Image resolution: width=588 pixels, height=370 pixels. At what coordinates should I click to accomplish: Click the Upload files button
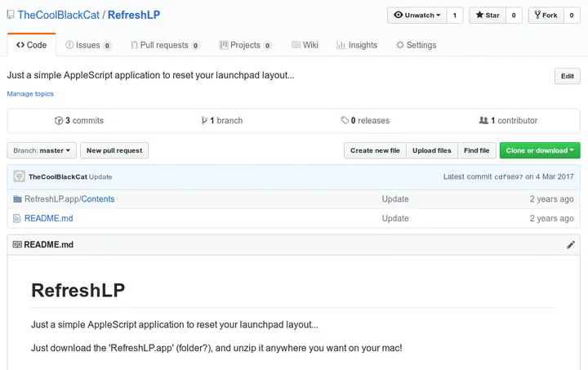click(x=431, y=150)
